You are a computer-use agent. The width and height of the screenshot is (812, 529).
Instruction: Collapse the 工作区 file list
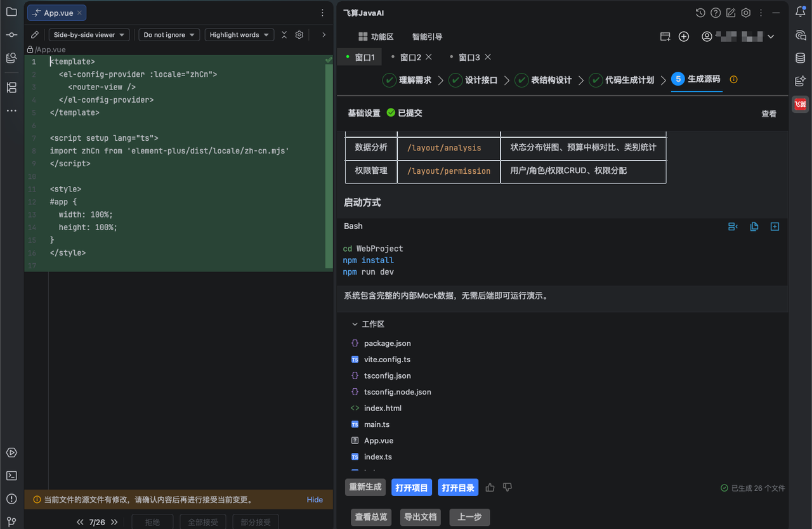[x=355, y=324]
